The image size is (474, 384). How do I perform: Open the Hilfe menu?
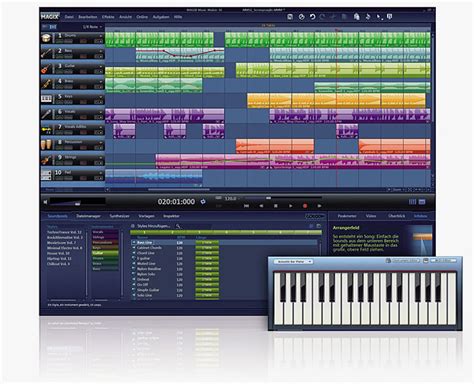click(178, 17)
